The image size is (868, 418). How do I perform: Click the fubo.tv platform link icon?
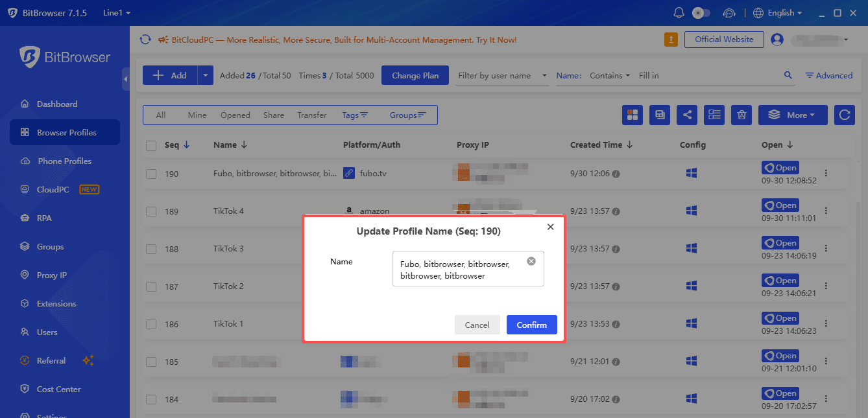click(x=349, y=174)
